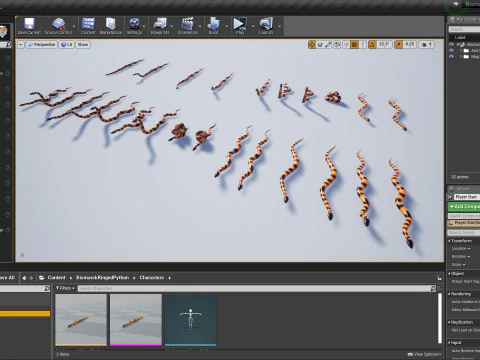The width and height of the screenshot is (480, 360).
Task: Open Blueprints dropdown arrow
Action: click(x=172, y=26)
